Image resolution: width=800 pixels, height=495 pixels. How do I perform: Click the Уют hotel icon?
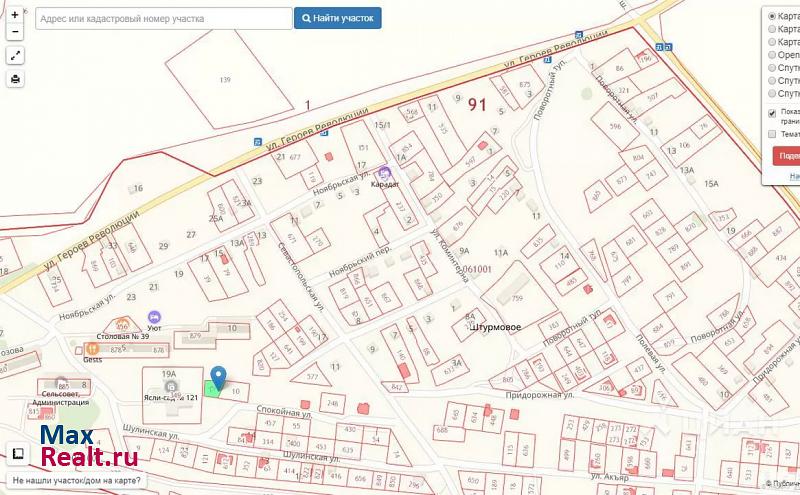(154, 316)
